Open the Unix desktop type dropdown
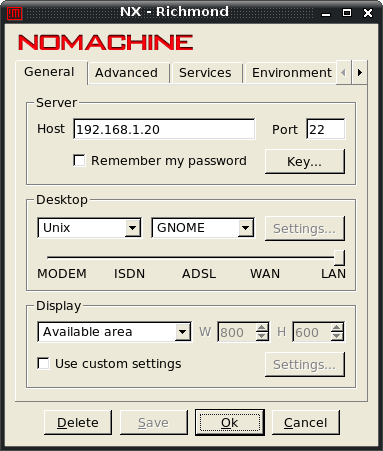Image resolution: width=383 pixels, height=451 pixels. click(x=89, y=228)
